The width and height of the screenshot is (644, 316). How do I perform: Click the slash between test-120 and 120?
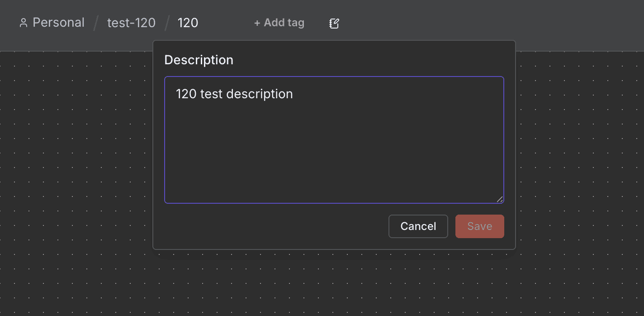pos(166,23)
